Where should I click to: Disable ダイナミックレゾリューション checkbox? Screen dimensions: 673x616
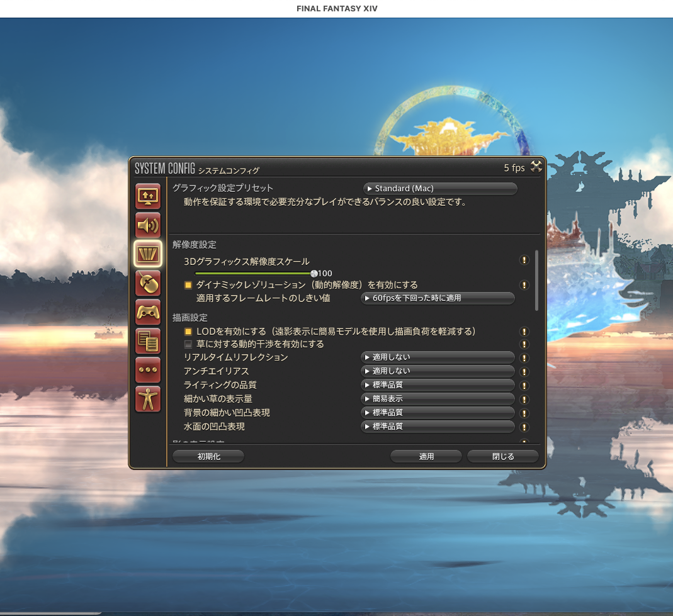pyautogui.click(x=188, y=285)
